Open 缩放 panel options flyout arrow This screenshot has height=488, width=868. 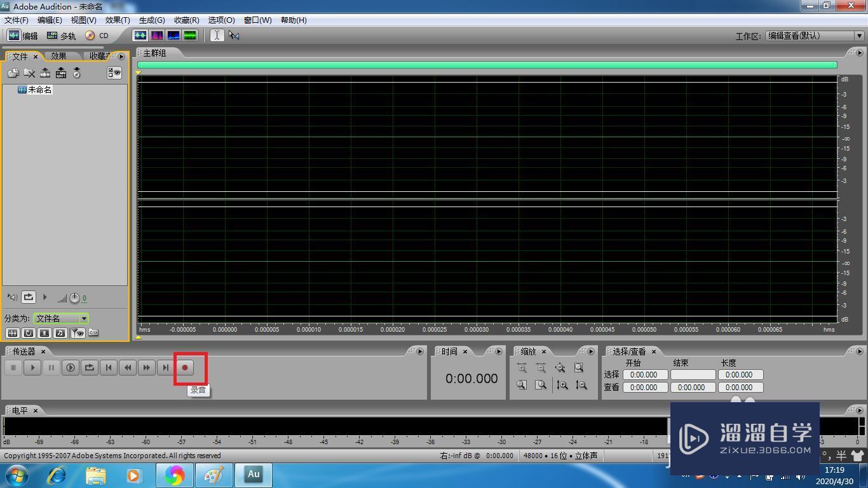tap(591, 351)
